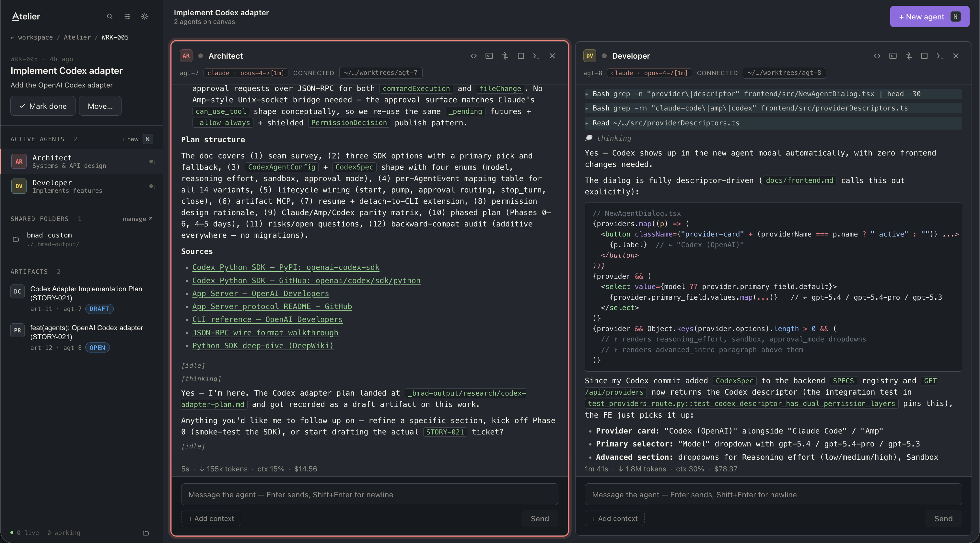
Task: Open CLI prompt icon in Architect panel
Action: 536,56
